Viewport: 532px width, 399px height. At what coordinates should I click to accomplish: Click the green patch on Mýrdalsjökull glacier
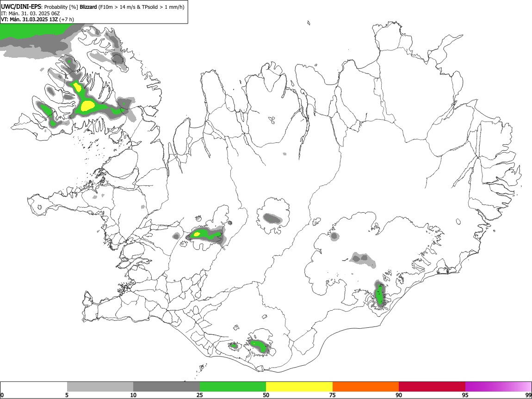259,345
